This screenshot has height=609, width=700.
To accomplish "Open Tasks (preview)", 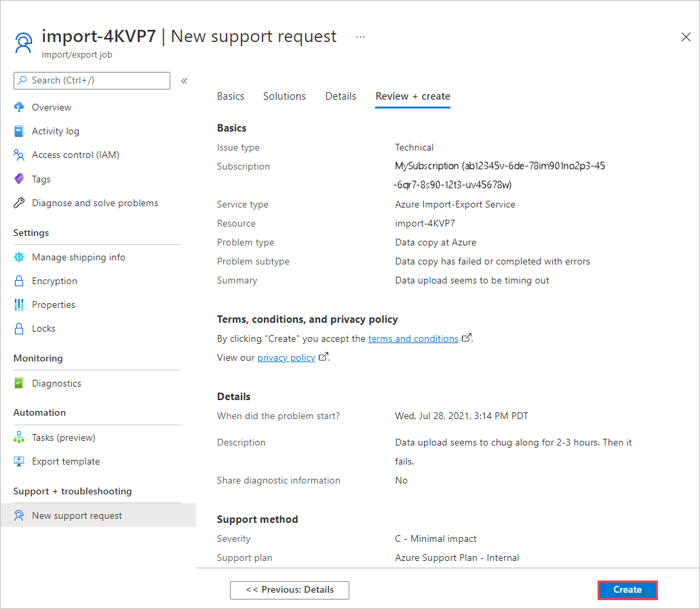I will tap(63, 437).
